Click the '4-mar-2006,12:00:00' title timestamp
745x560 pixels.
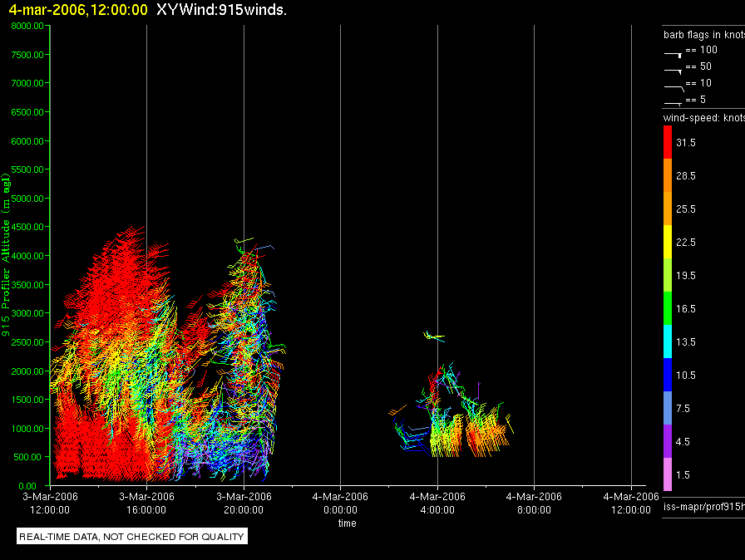[x=78, y=10]
